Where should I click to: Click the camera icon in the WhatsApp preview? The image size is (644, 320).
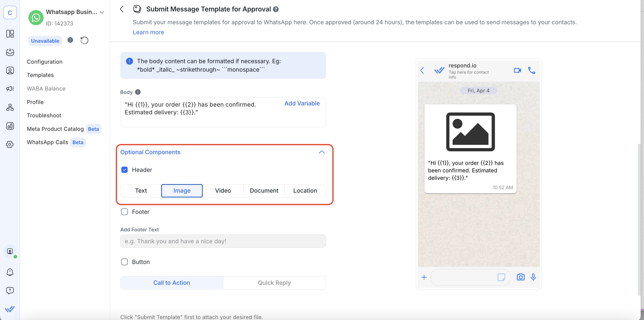tap(521, 277)
